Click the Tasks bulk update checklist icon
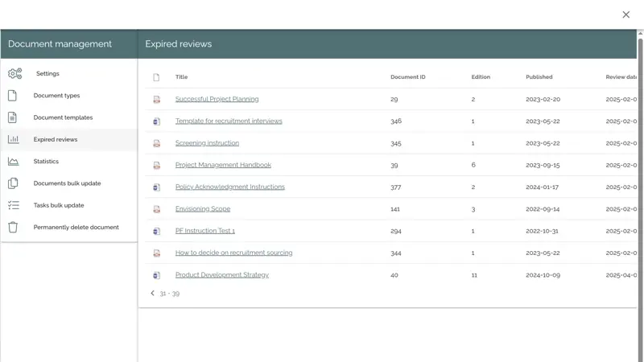 pos(13,205)
